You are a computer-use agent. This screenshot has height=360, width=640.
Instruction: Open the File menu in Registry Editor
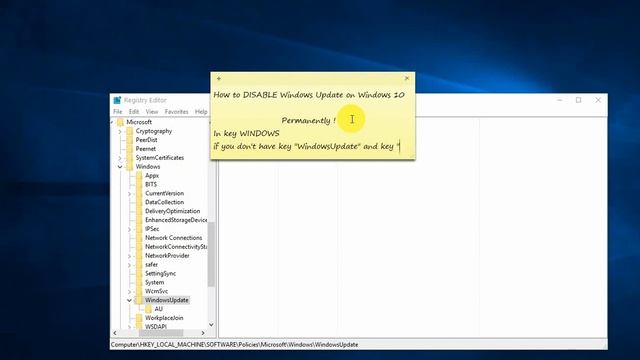click(x=118, y=111)
